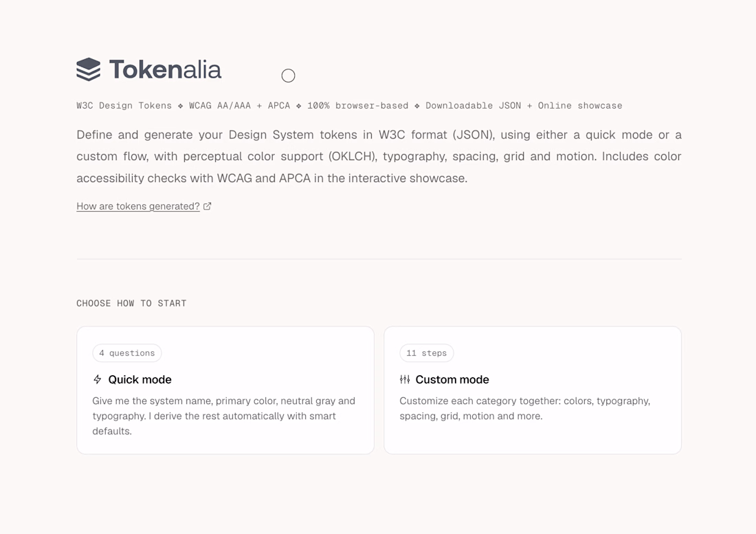Click 'Downloadable JSON + Online showcase' text
The height and width of the screenshot is (534, 756).
coord(524,106)
